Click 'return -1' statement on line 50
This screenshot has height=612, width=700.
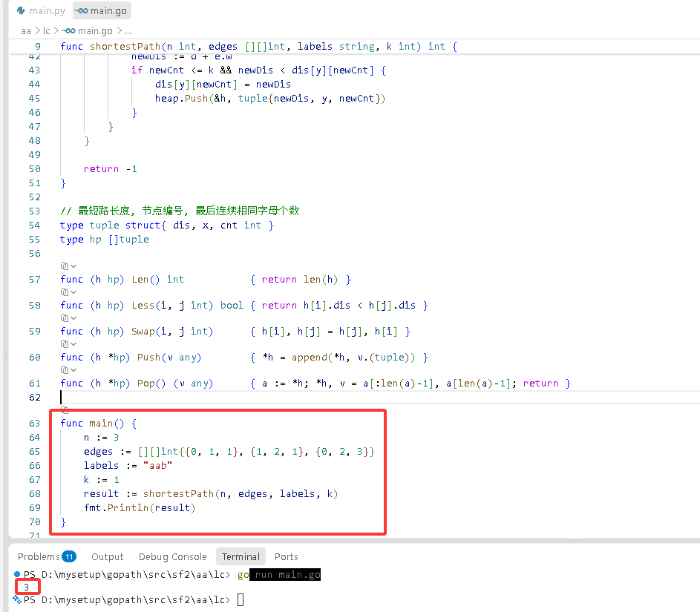coord(111,169)
